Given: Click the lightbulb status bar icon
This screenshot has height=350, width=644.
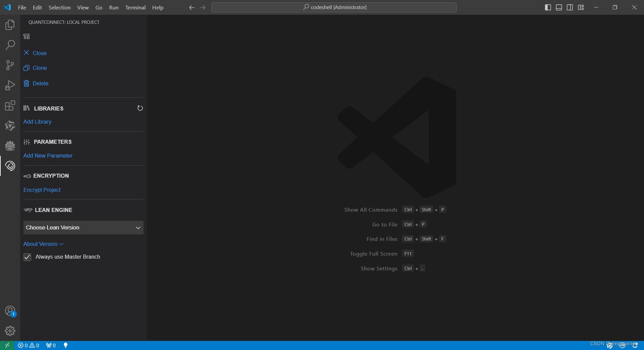Looking at the screenshot, I should pyautogui.click(x=66, y=345).
